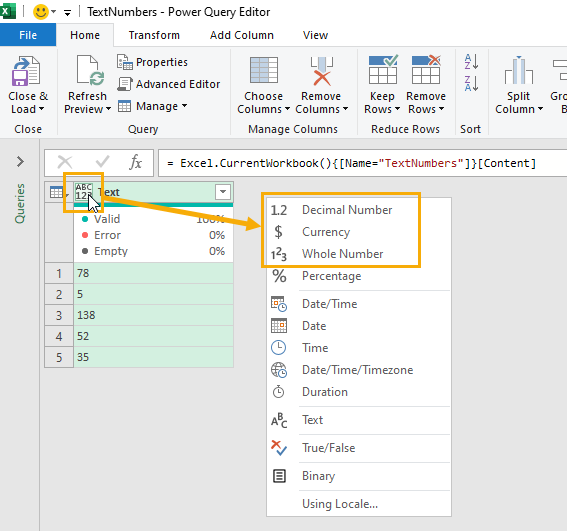
Task: Expand the Queries pane chevron
Action: [20, 161]
